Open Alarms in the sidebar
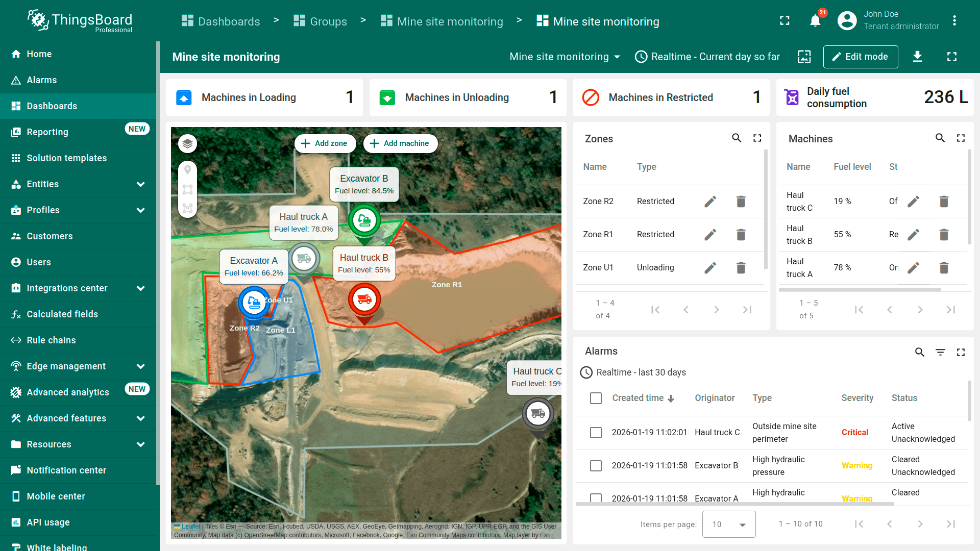The width and height of the screenshot is (980, 551). point(42,80)
